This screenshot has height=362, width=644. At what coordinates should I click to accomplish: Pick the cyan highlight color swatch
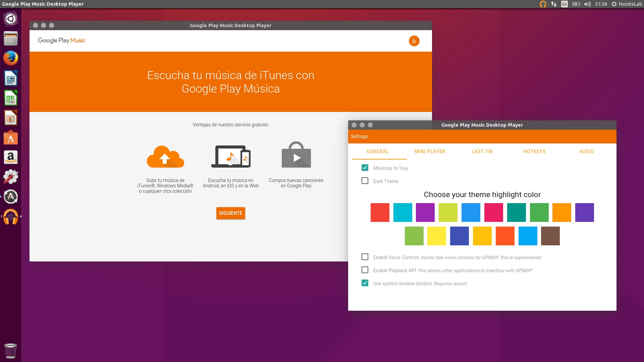pyautogui.click(x=403, y=213)
